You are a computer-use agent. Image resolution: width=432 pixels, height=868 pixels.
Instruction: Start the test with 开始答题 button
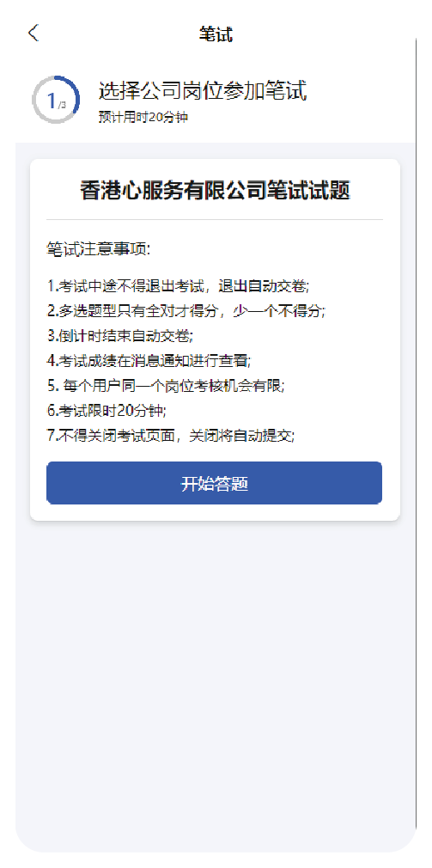click(x=214, y=483)
